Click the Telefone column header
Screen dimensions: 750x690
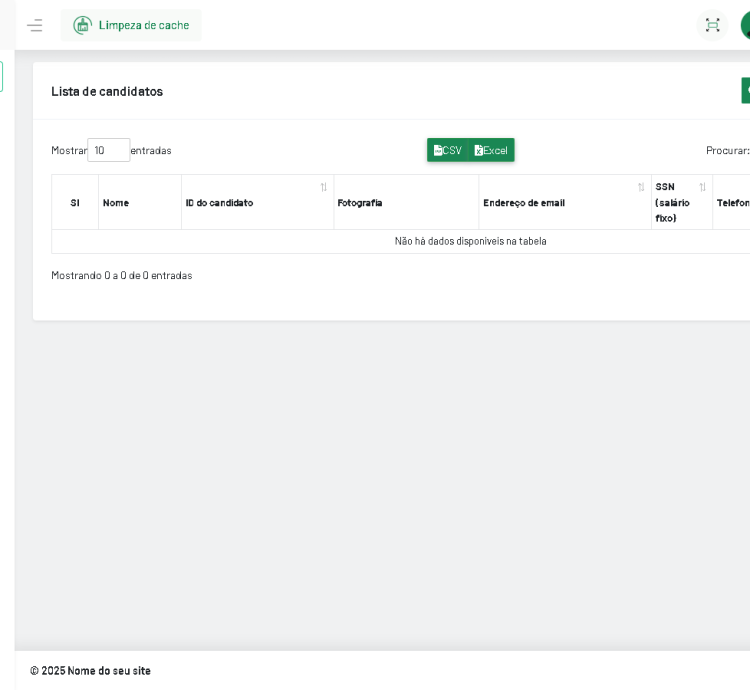tap(732, 203)
